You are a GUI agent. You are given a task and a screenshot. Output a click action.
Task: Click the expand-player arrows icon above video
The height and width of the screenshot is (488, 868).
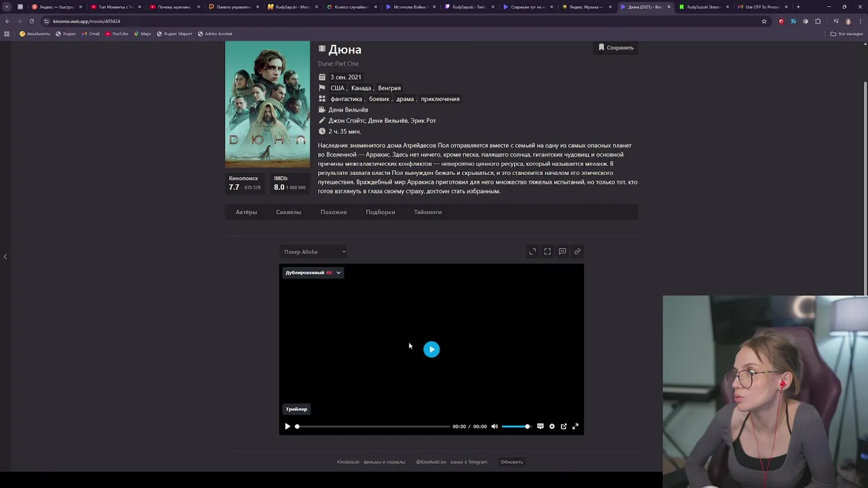point(532,251)
